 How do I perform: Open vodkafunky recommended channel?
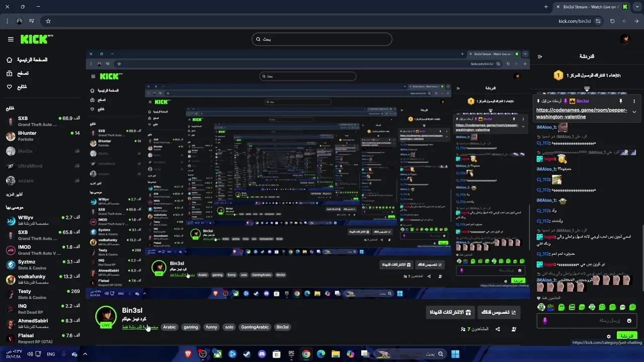coord(43,279)
